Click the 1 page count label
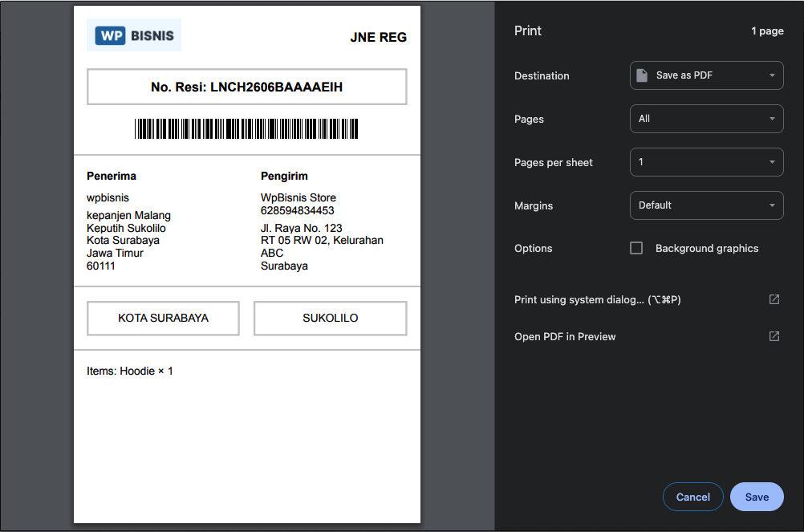Viewport: 804px width, 532px height. click(767, 30)
